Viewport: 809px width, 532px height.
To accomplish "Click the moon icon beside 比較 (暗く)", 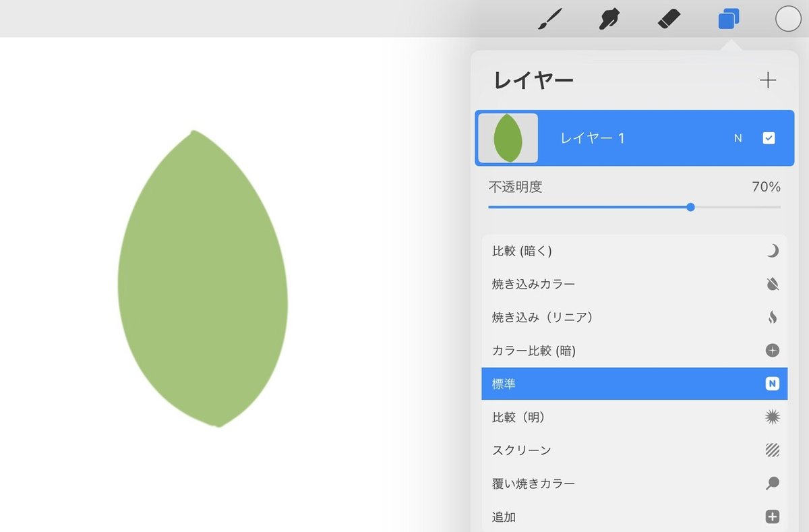I will point(773,250).
